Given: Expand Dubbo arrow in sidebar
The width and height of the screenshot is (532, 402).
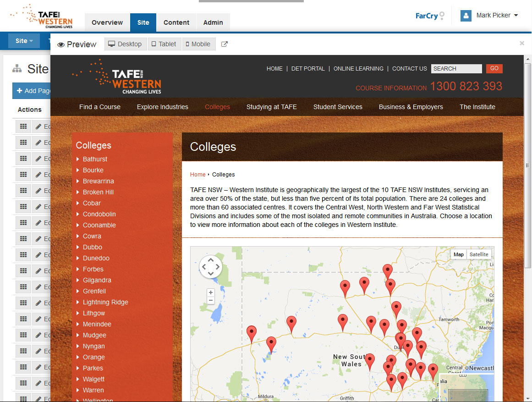Looking at the screenshot, I should pos(78,247).
